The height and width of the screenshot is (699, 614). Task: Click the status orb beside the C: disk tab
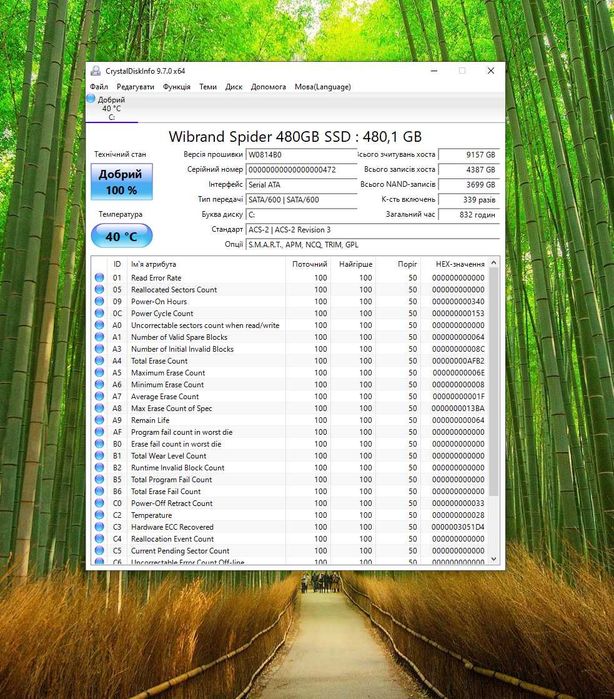tap(91, 99)
